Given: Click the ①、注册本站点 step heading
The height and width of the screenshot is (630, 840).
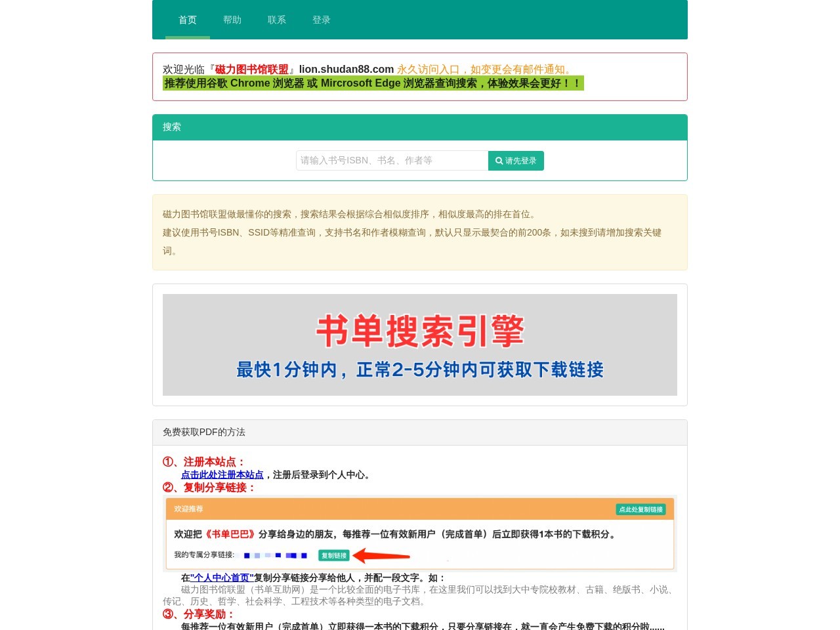Looking at the screenshot, I should coord(204,462).
